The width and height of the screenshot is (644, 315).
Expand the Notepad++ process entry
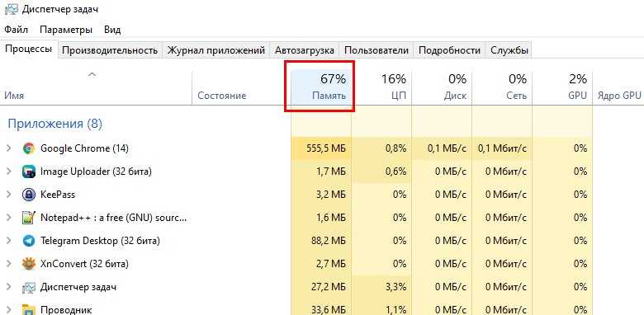pos(9,218)
